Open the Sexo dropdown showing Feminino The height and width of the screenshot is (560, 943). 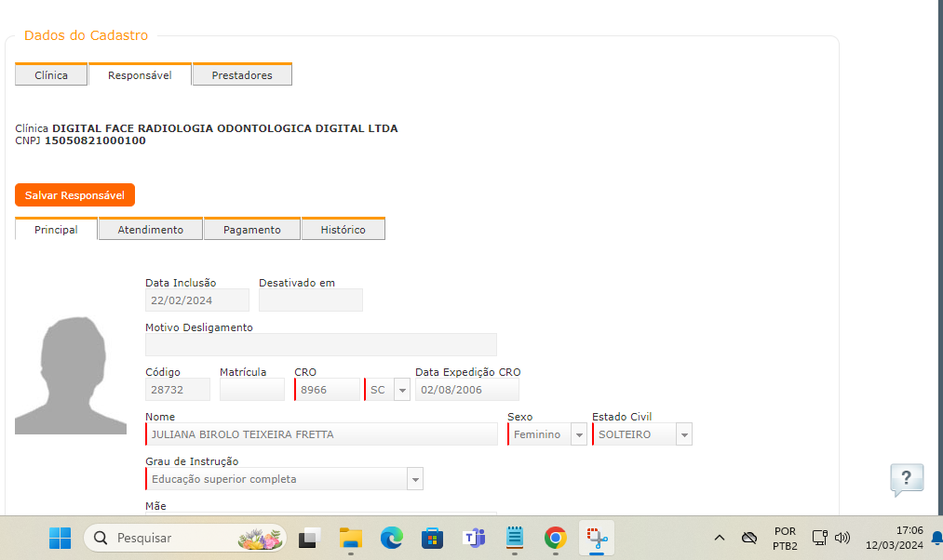click(x=578, y=434)
